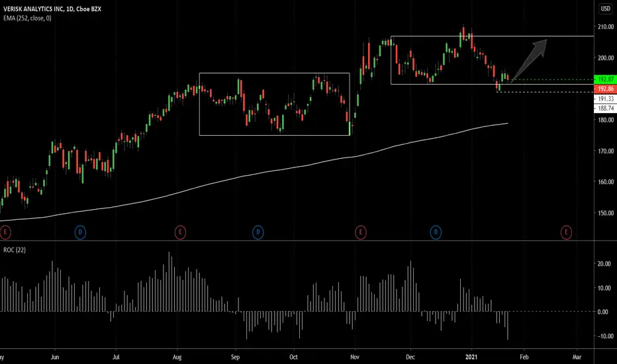Click the ROC (22) indicator label
This screenshot has height=364, width=617.
click(15, 250)
